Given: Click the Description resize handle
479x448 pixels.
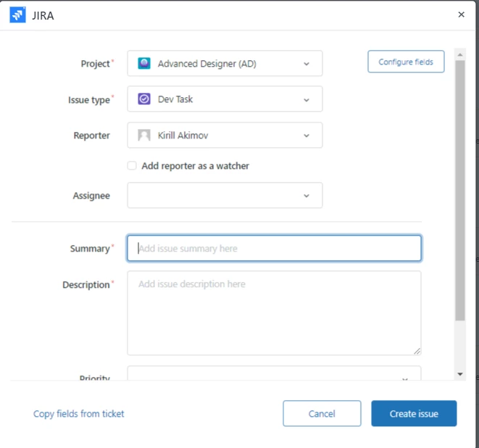Looking at the screenshot, I should 417,351.
